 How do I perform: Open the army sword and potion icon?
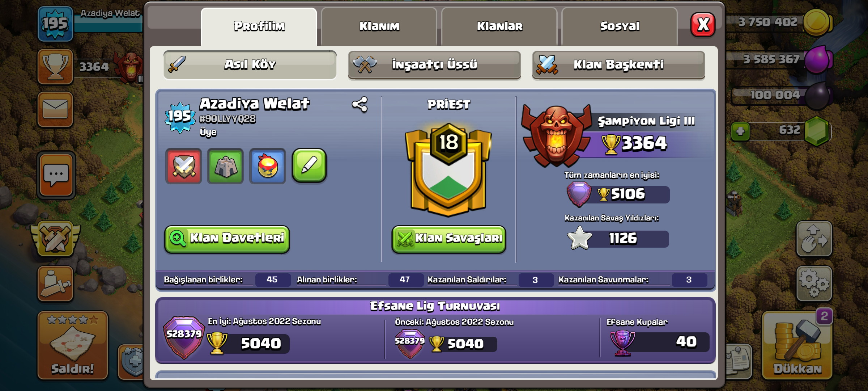[x=55, y=284]
